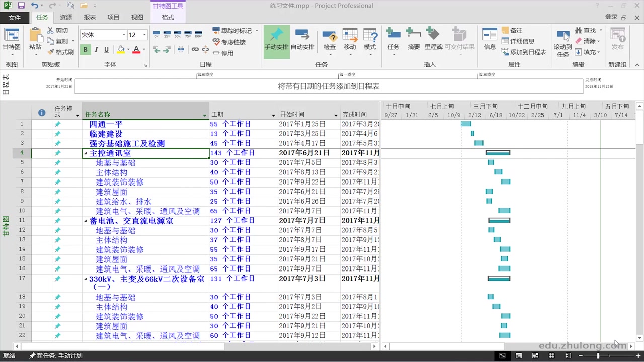
Task: Open the 格式 tab under 甘特图工具
Action: 168,17
